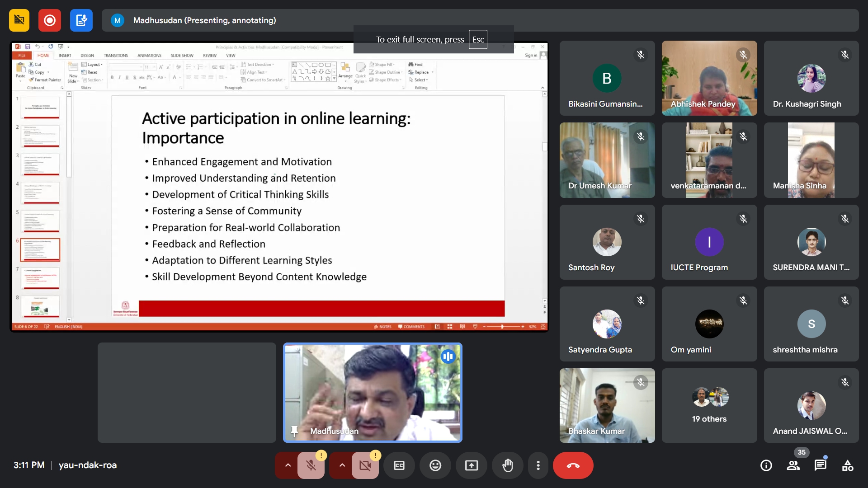The image size is (868, 488).
Task: Expand audio settings arrow beside microphone
Action: click(288, 465)
